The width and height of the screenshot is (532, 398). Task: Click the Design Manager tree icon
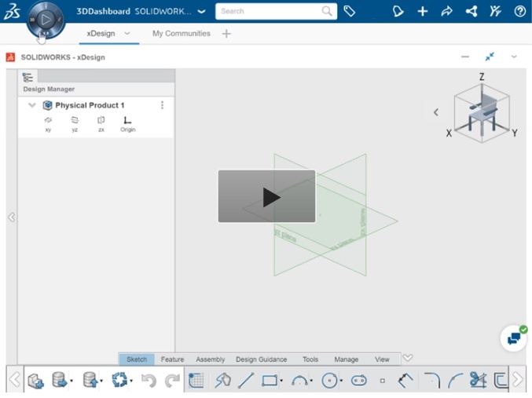(x=28, y=77)
